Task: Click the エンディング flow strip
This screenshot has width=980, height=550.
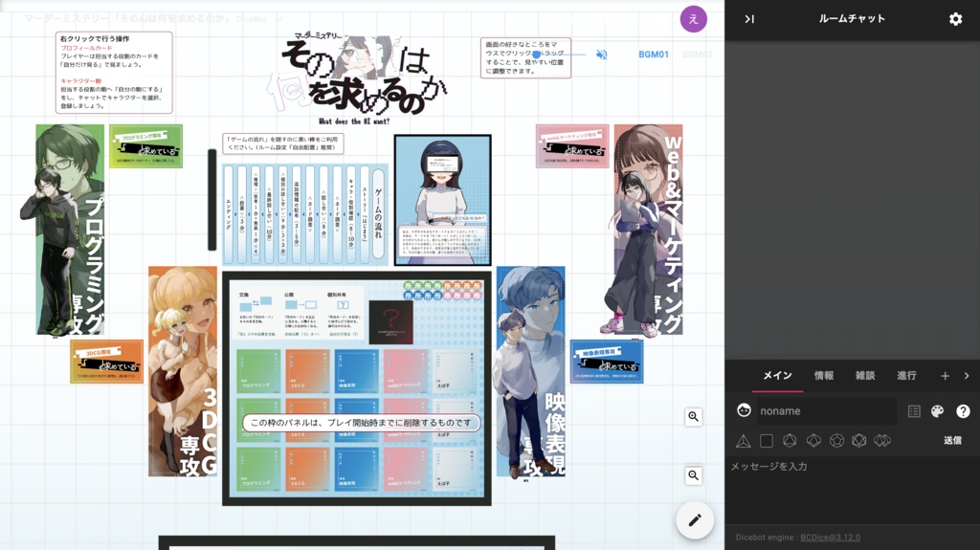Action: click(228, 213)
